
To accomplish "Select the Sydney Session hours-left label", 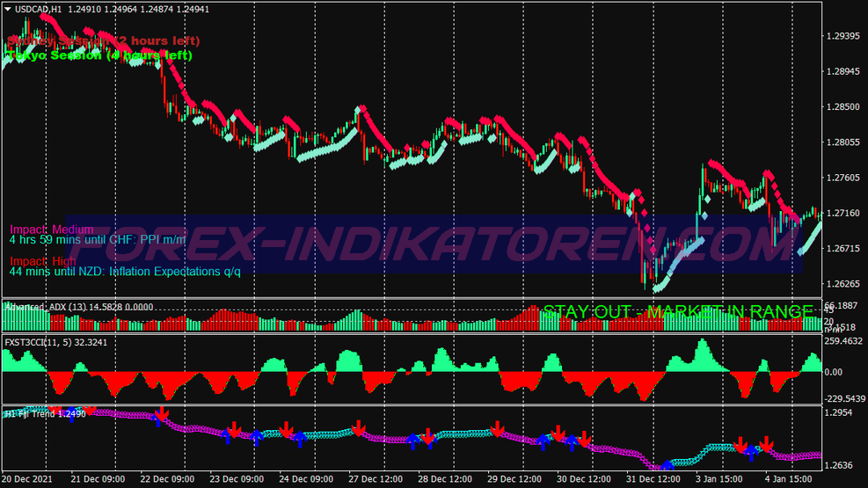I will (x=104, y=40).
